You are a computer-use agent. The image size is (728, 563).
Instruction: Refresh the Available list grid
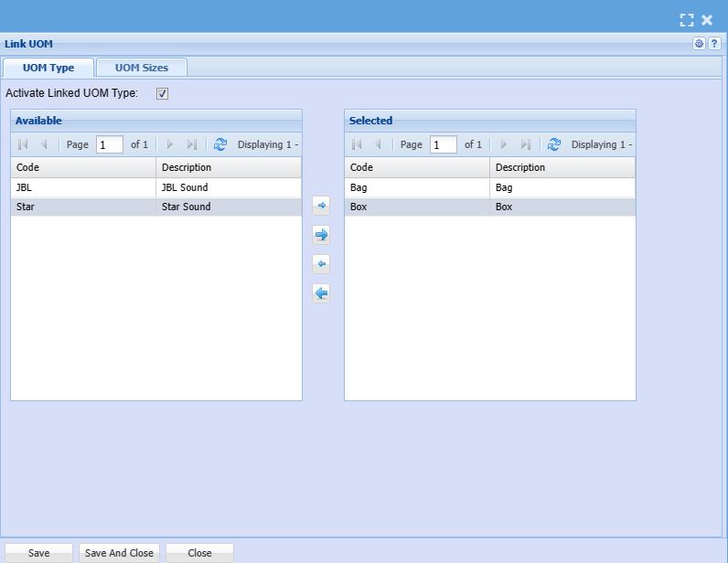point(220,144)
